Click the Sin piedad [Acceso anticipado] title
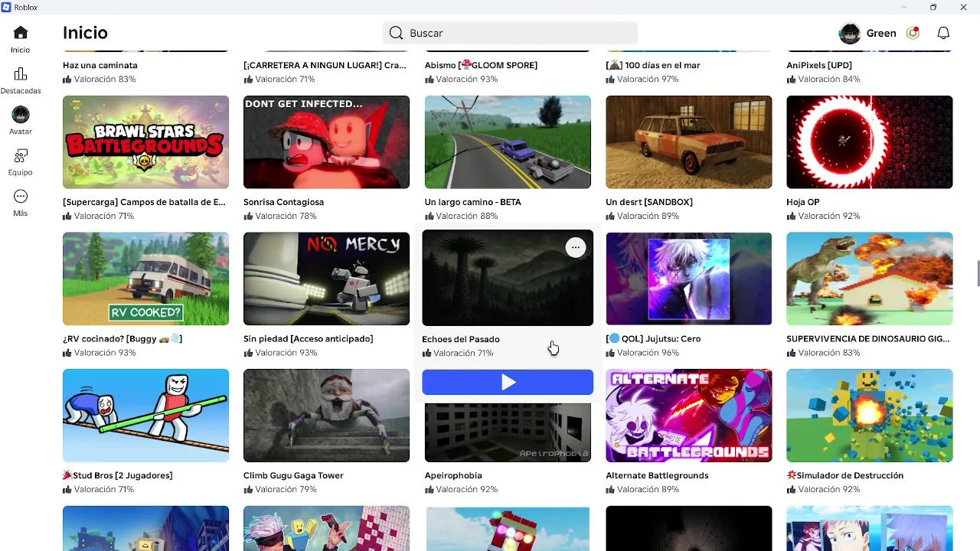 coord(308,338)
